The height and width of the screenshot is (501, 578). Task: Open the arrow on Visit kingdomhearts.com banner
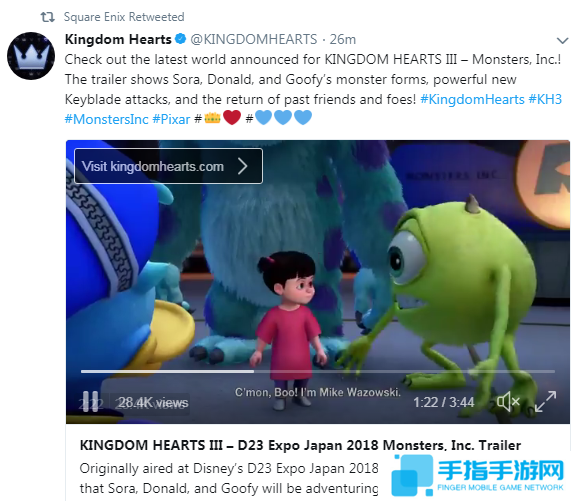pyautogui.click(x=243, y=166)
